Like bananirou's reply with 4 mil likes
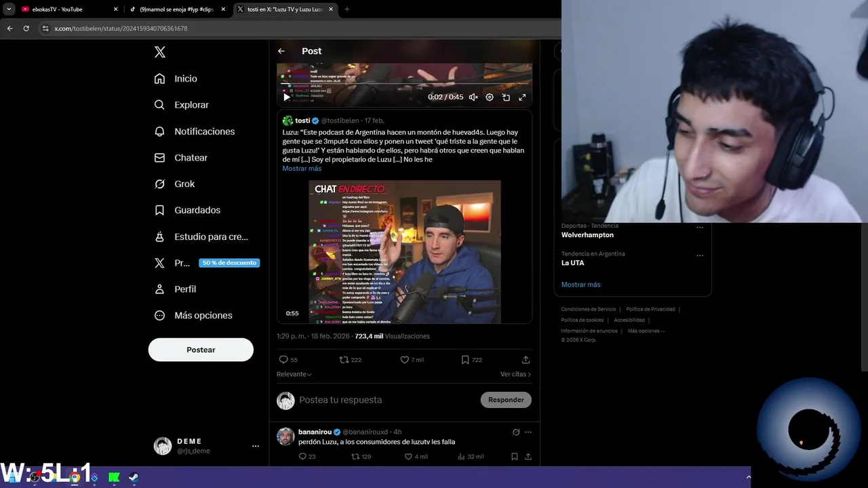Image resolution: width=868 pixels, height=488 pixels. click(x=408, y=457)
